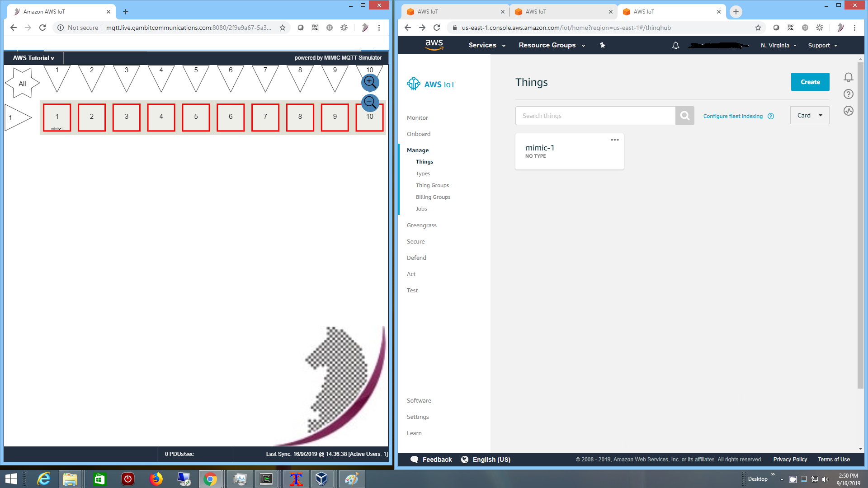Open Secure in sidebar
The height and width of the screenshot is (488, 868).
pyautogui.click(x=415, y=241)
